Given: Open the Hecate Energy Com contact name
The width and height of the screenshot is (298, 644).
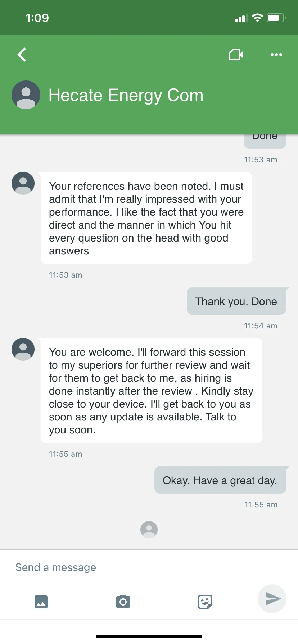Looking at the screenshot, I should coord(126,95).
